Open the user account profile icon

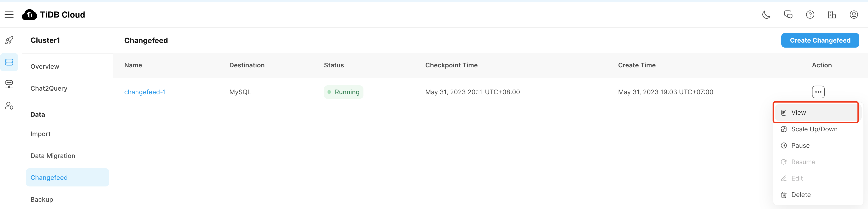tap(853, 15)
